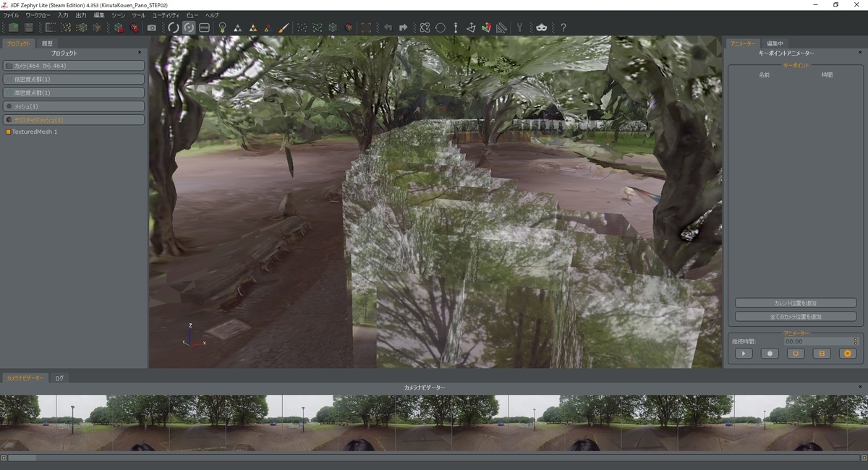Click the new project toolbar icon

point(13,27)
